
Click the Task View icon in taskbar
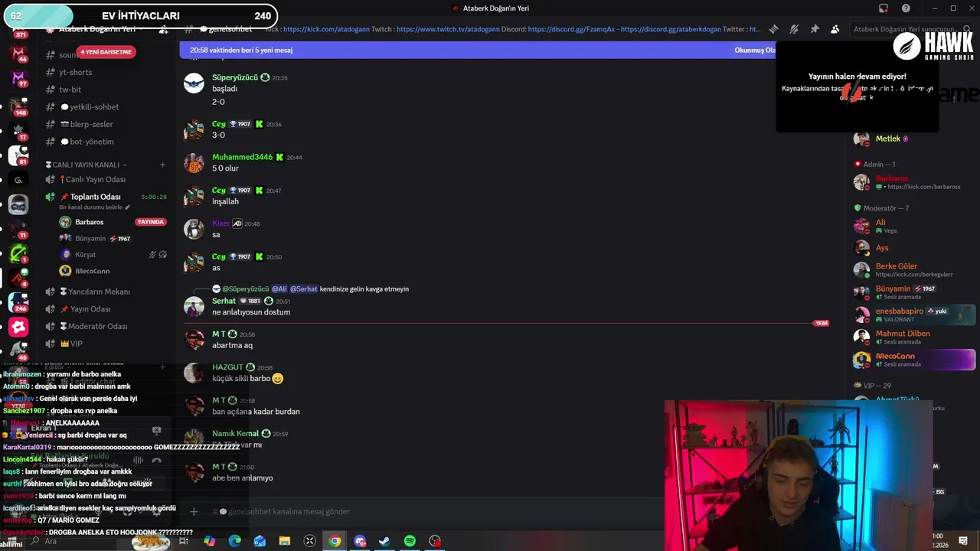click(184, 541)
